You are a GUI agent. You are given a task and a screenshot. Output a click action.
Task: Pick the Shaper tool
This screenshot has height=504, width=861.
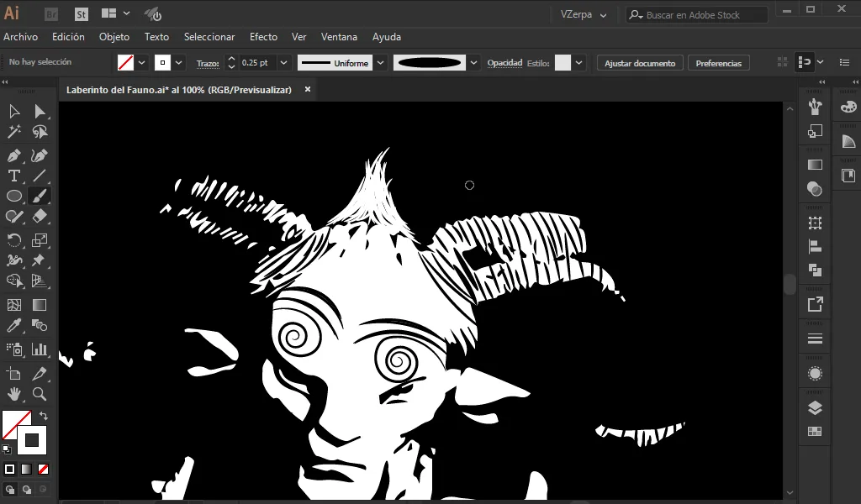point(14,216)
